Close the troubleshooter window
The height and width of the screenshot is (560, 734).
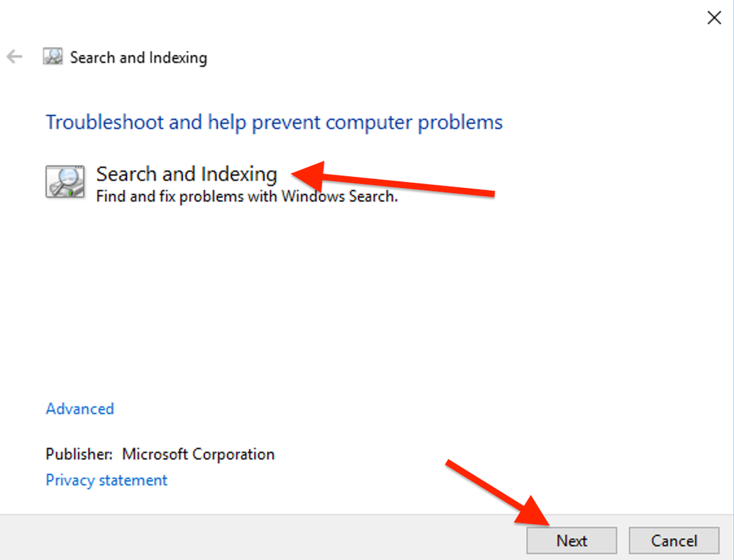pos(714,18)
